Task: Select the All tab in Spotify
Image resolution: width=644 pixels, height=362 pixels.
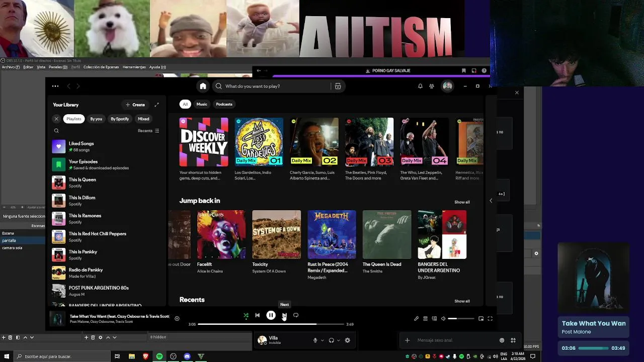Action: 185,104
